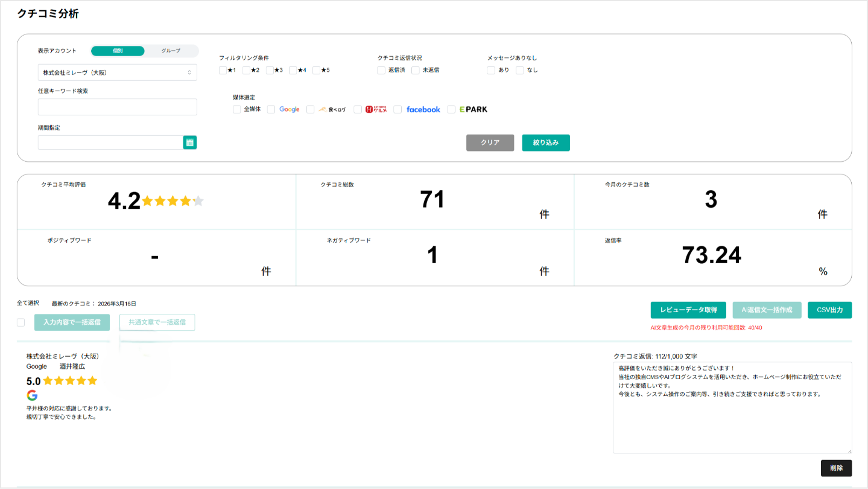Click the Google media logo
This screenshot has height=489, width=868.
[290, 109]
